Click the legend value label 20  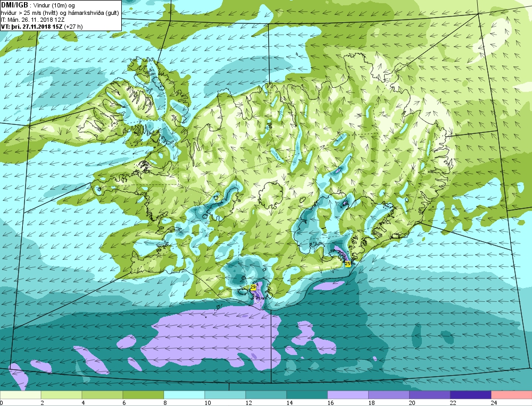(412, 403)
